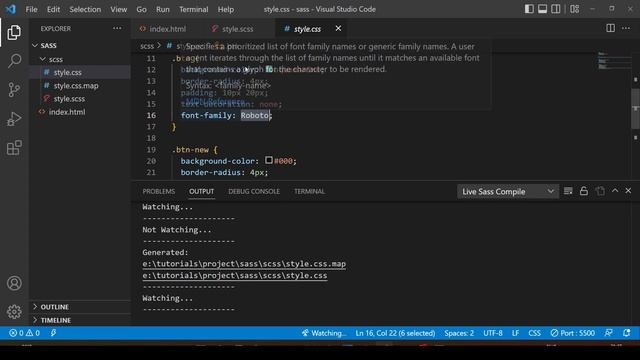Viewport: 640px width, 360px height.
Task: Open the Edit menu
Action: [53, 9]
